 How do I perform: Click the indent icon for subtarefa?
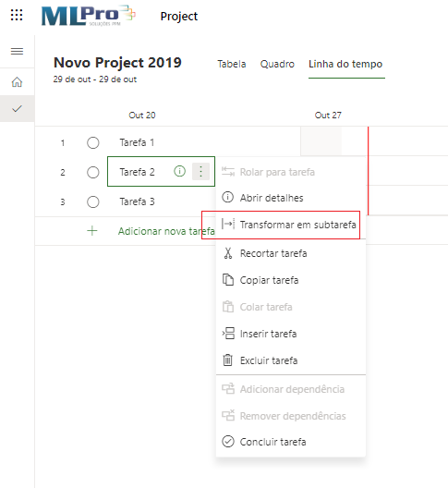point(228,224)
